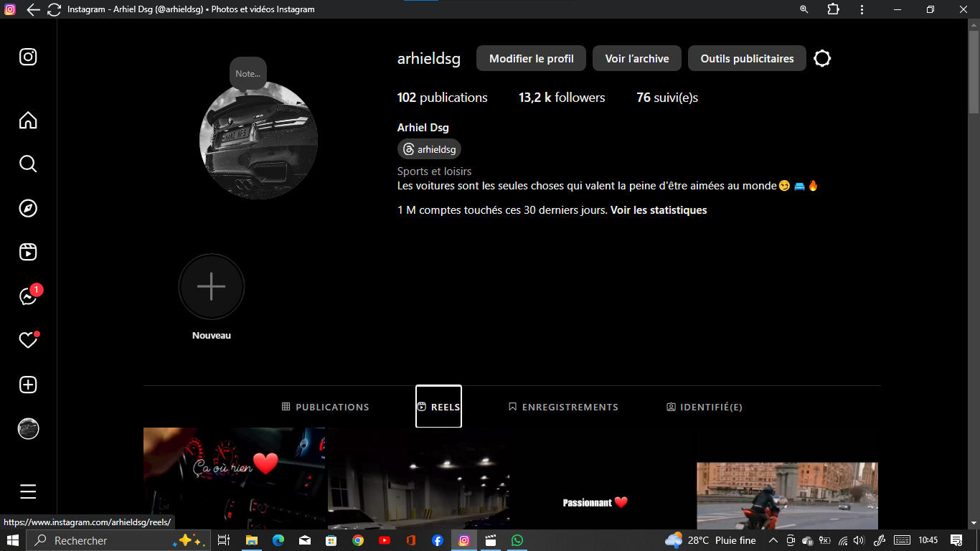The width and height of the screenshot is (980, 551).
Task: Click Voir l'archive button
Action: pyautogui.click(x=636, y=59)
